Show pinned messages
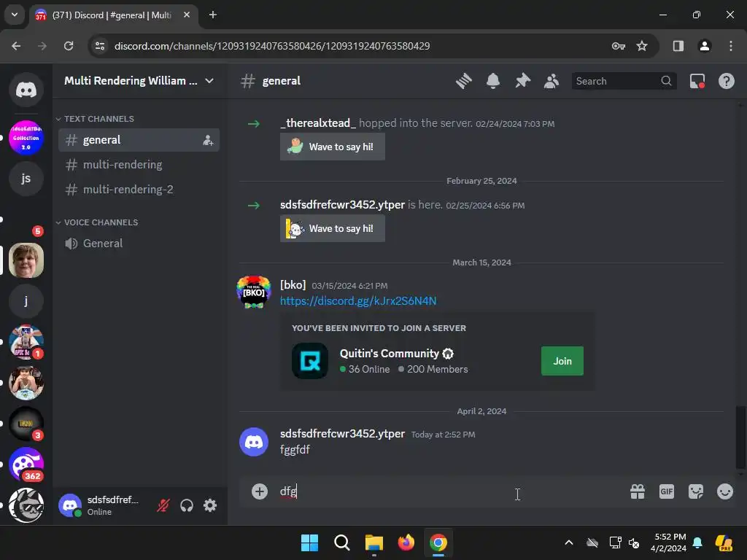This screenshot has width=747, height=560. [x=522, y=81]
